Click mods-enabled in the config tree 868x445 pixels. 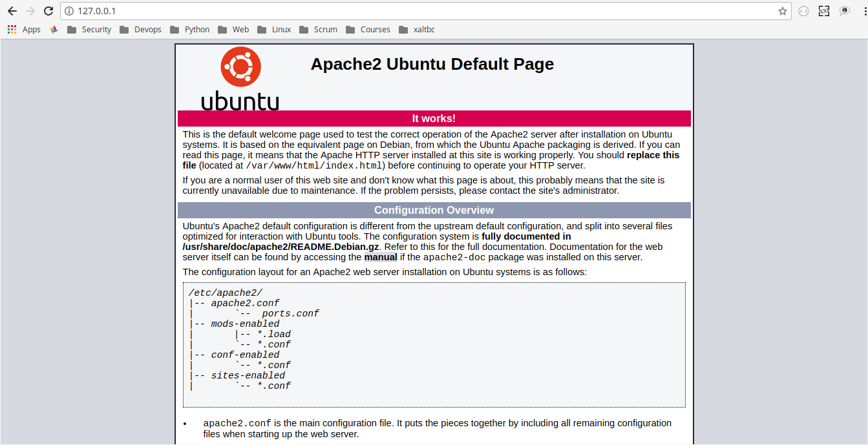(245, 324)
